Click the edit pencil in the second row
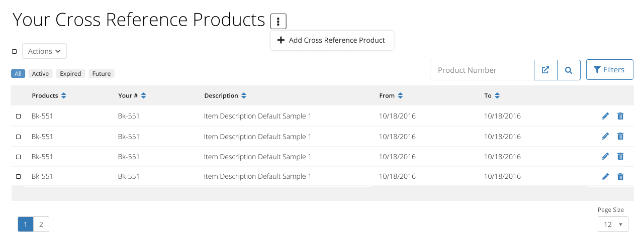Screen dimensions: 644x239 tap(605, 136)
